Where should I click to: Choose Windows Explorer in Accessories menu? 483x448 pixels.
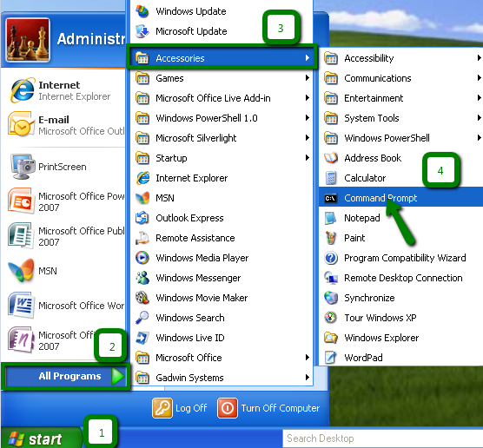(x=400, y=338)
